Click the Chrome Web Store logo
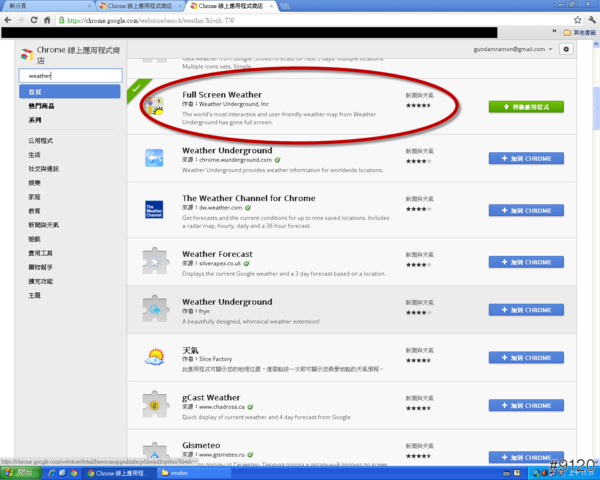The width and height of the screenshot is (600, 480). tap(26, 55)
